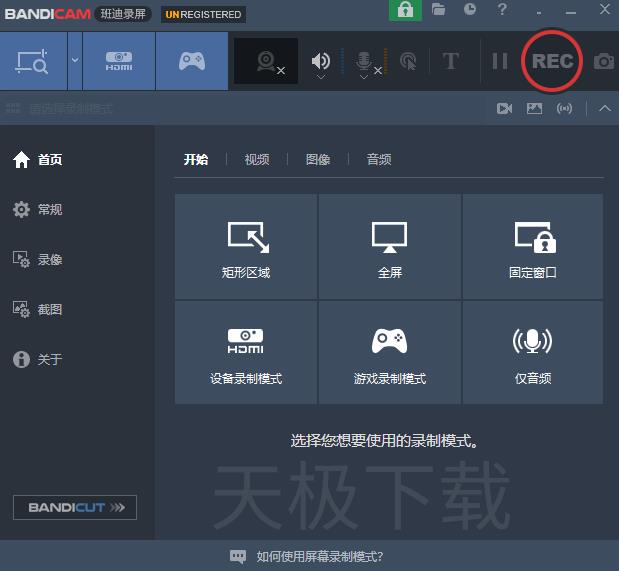Collapse the panel with the up chevron

click(x=605, y=108)
